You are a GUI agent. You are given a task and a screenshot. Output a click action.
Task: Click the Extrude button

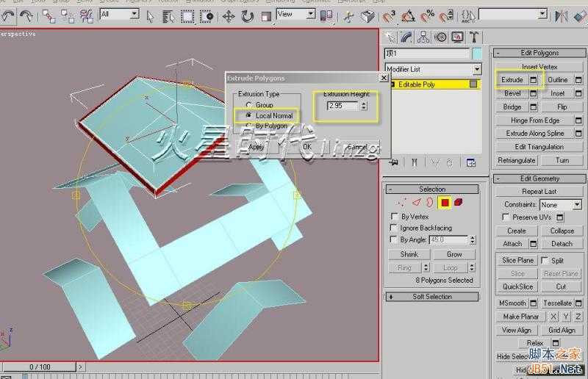pos(512,80)
